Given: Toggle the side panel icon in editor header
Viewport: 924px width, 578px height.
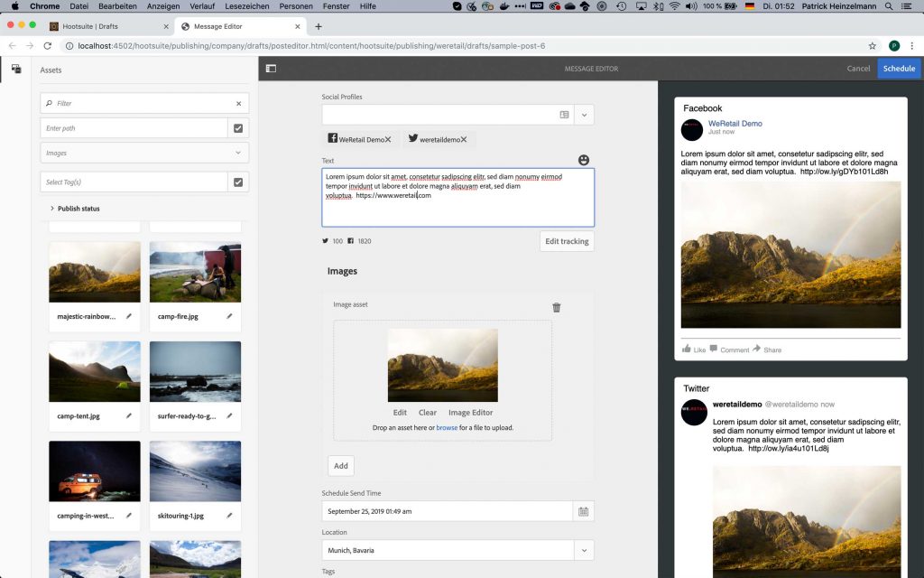Looking at the screenshot, I should pyautogui.click(x=271, y=69).
